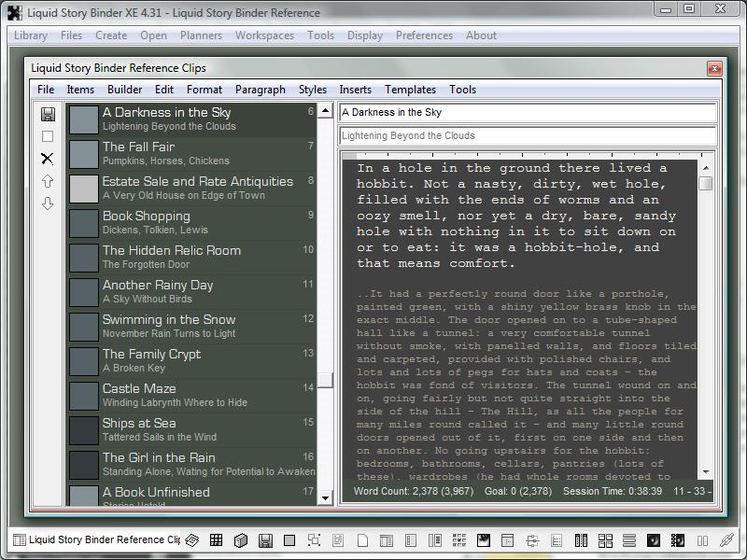Click the 3D cube icon in the bottom toolbar
This screenshot has height=560, width=747.
click(x=240, y=540)
